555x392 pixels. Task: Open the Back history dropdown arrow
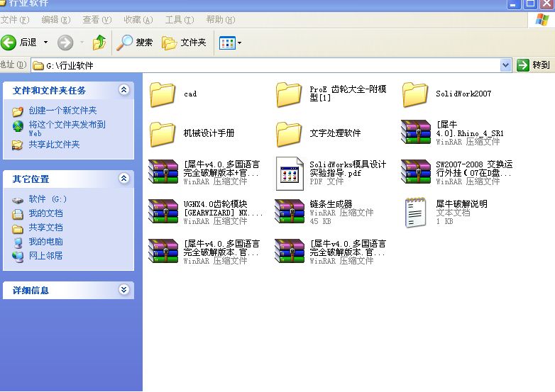tap(45, 43)
